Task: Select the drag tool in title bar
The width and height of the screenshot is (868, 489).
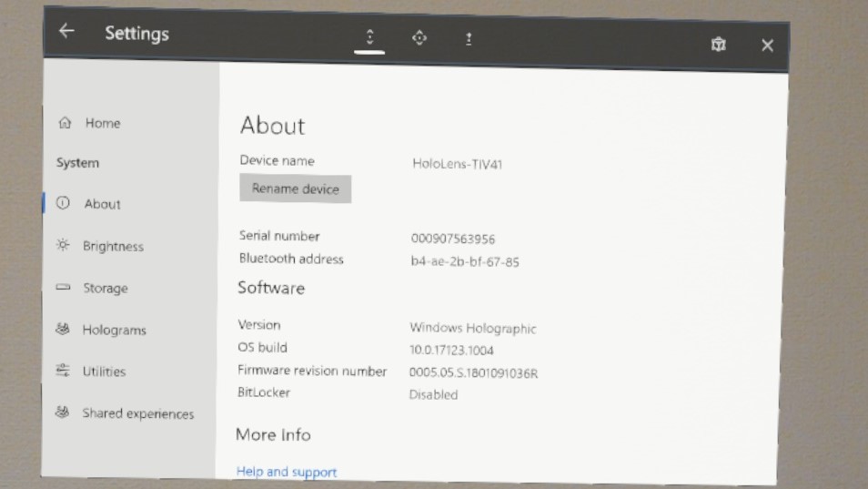Action: (x=419, y=37)
